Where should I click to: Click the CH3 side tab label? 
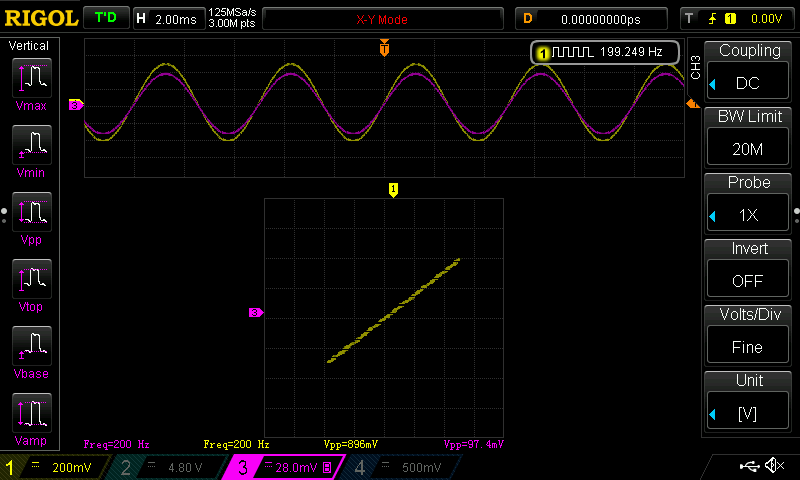pos(695,67)
